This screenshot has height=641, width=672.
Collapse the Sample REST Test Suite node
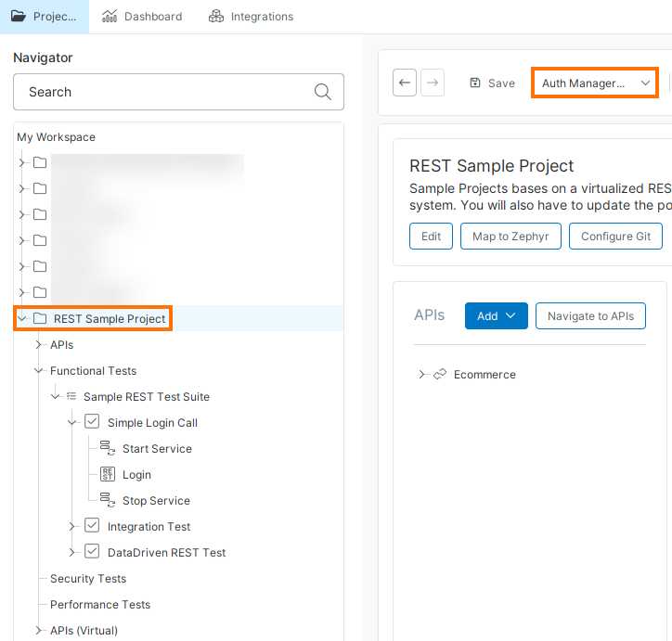(x=55, y=396)
